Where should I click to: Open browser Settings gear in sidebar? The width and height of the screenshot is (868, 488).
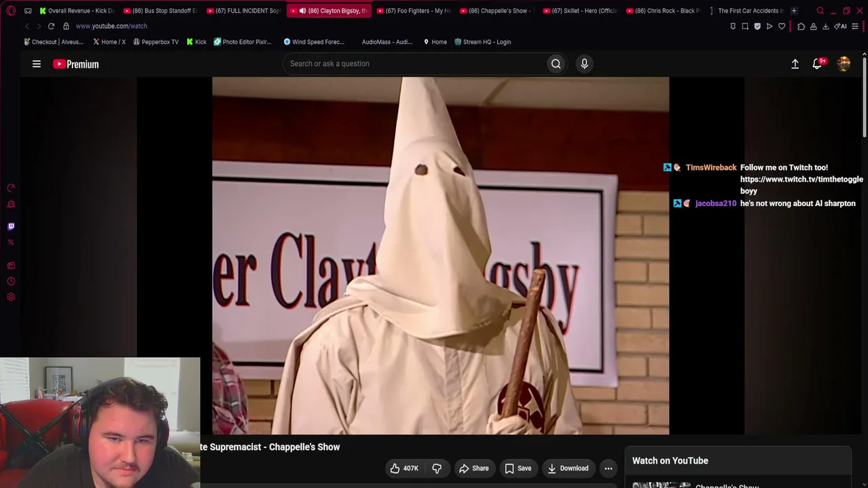pos(11,297)
